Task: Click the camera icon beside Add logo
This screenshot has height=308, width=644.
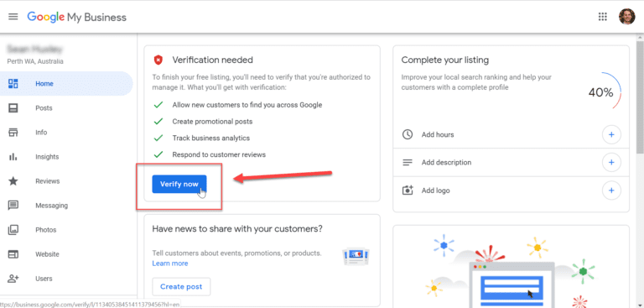Action: tap(407, 191)
